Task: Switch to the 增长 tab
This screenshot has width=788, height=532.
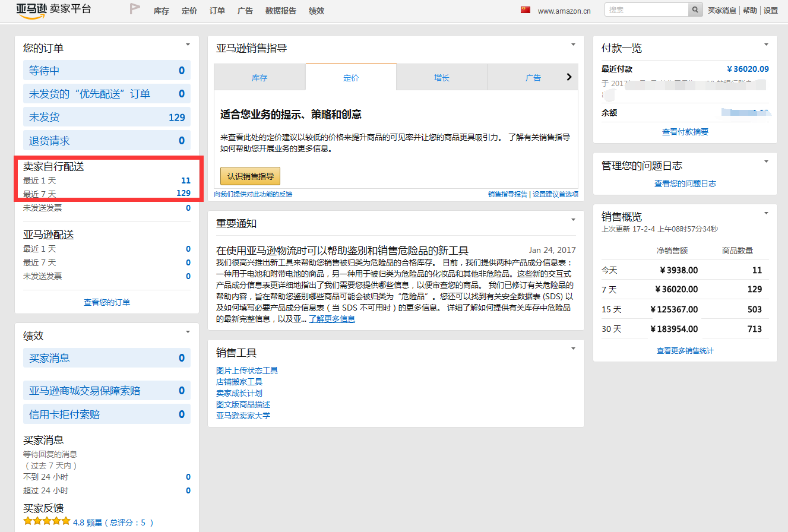Action: pos(441,78)
